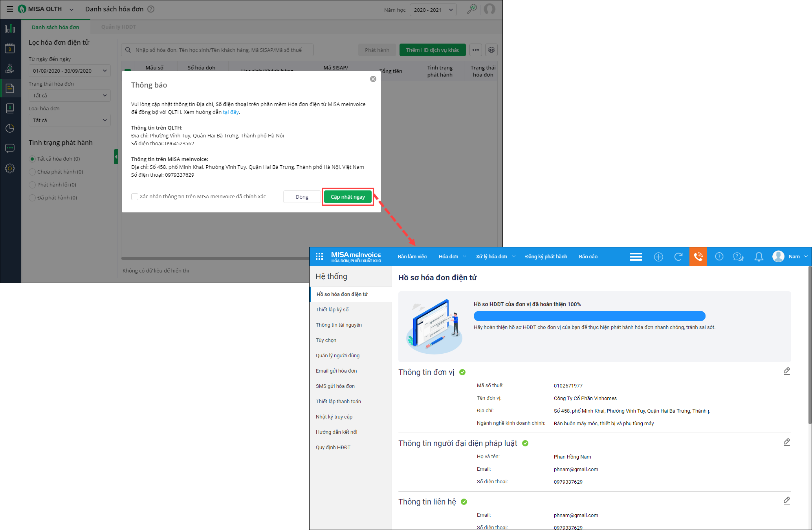Open Thiết lập ký số menu item
Image resolution: width=812 pixels, height=530 pixels.
point(332,310)
